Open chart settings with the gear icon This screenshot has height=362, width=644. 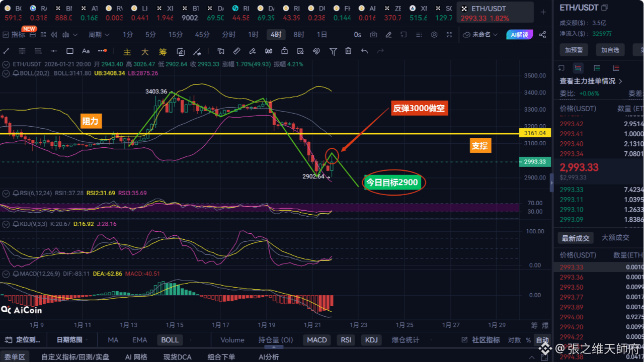(434, 35)
